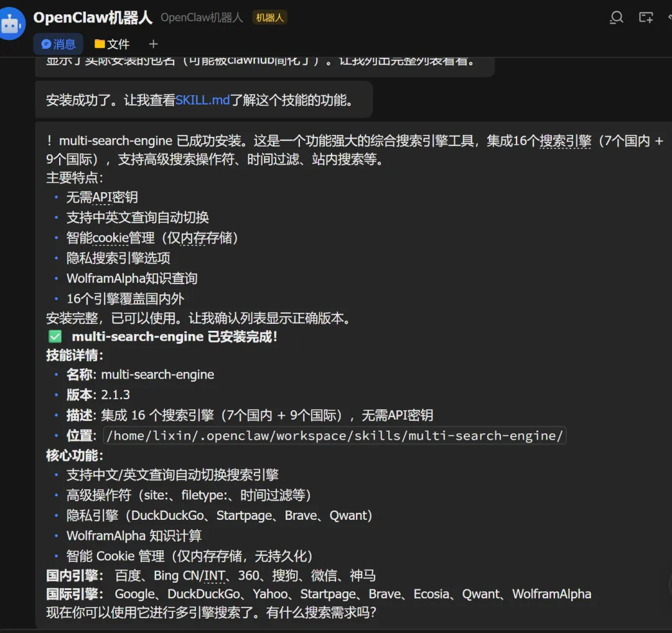The image size is (672, 633).
Task: Click the heading '技能详情:'
Action: click(x=75, y=356)
